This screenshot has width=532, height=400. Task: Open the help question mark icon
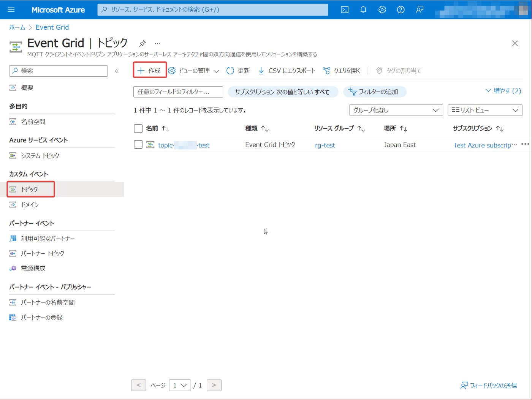[x=401, y=10]
